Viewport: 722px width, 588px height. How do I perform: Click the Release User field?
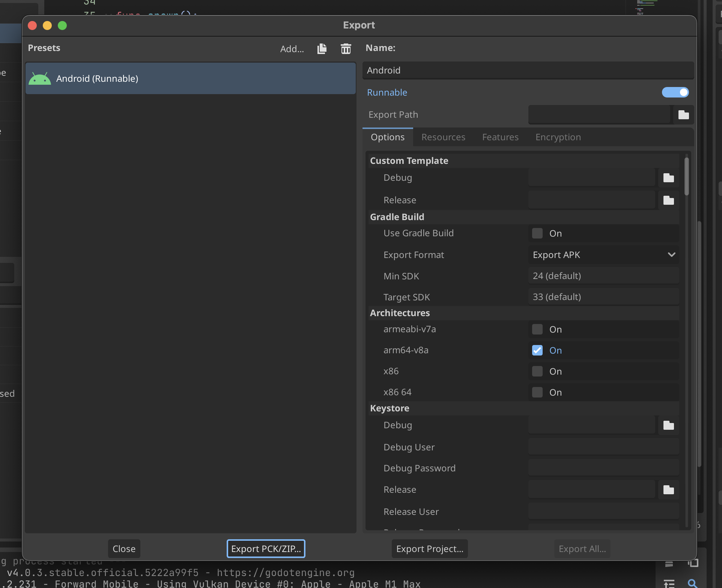click(603, 511)
